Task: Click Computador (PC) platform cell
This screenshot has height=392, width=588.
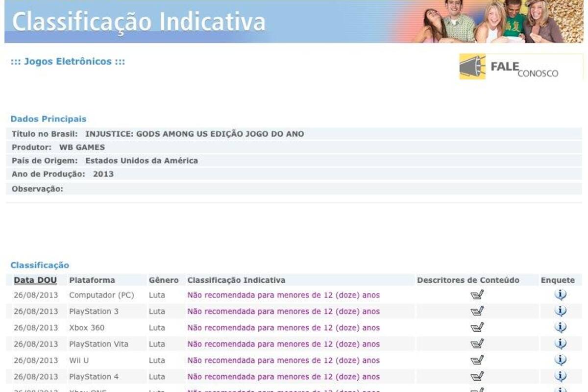Action: coord(101,295)
